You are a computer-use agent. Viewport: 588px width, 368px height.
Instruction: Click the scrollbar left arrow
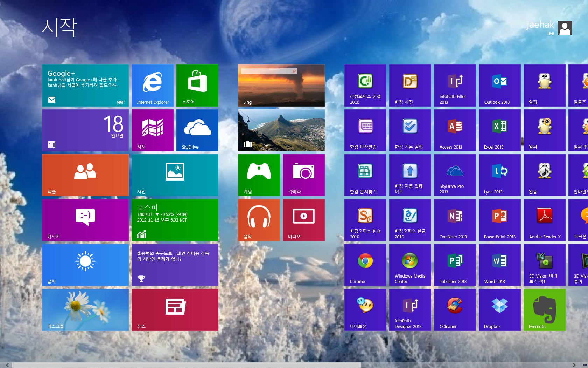[x=7, y=365]
